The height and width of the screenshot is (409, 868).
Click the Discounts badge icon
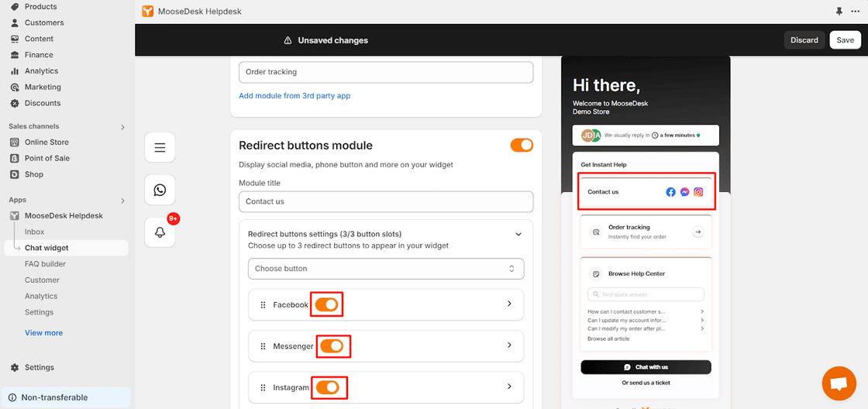[15, 103]
